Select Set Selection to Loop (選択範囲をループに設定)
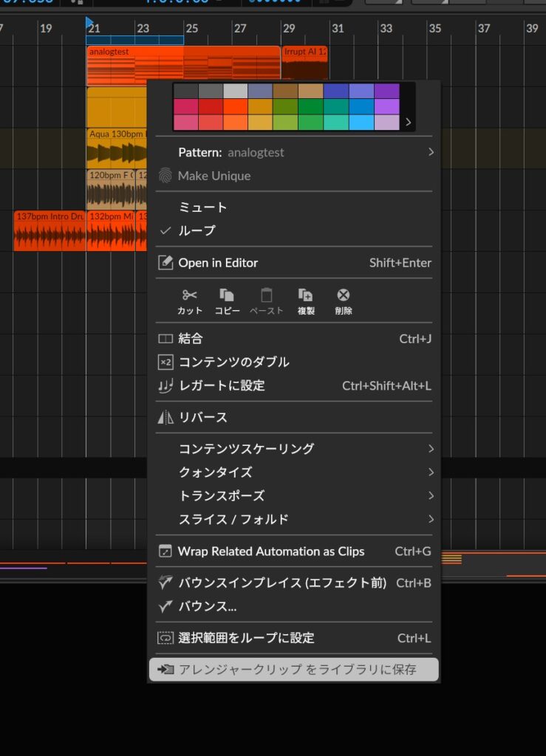 coord(246,638)
